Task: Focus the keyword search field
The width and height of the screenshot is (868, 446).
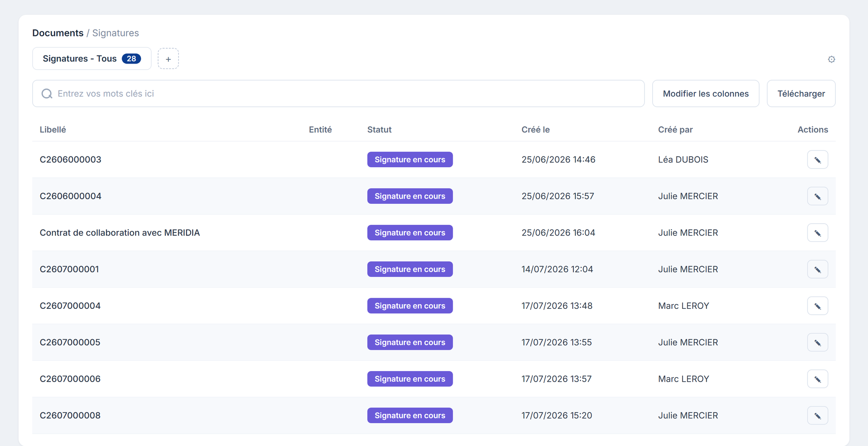Action: tap(338, 94)
